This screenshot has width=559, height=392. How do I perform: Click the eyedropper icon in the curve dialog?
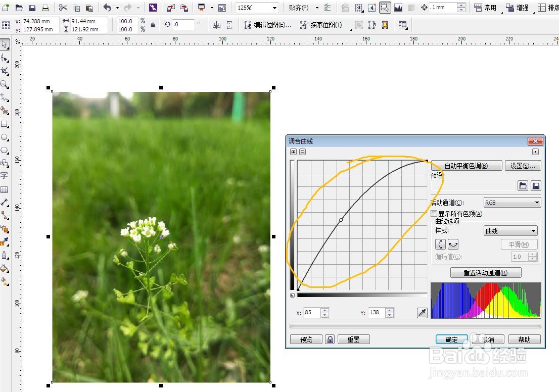click(422, 313)
